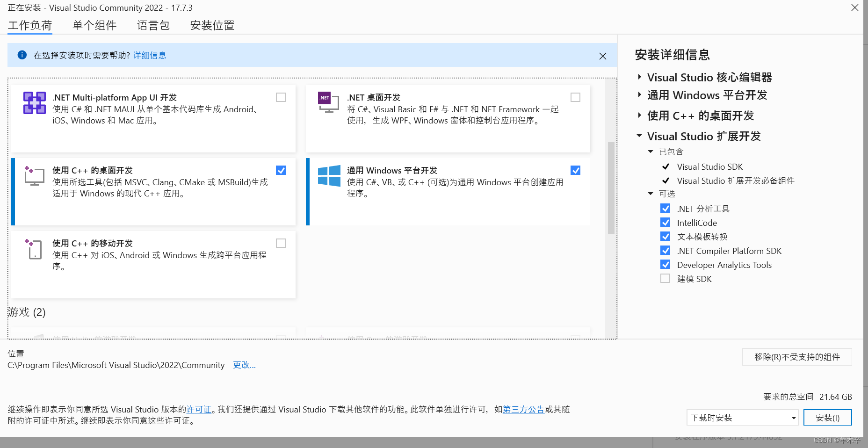Click the .NET 桌面开发 workload icon

(x=329, y=102)
